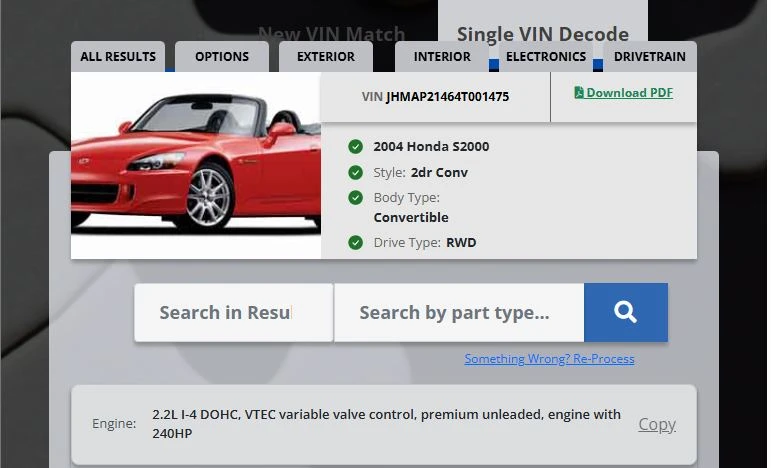Screen dimensions: 771x468
Task: Click the 2dr Conv style value
Action: tap(439, 173)
